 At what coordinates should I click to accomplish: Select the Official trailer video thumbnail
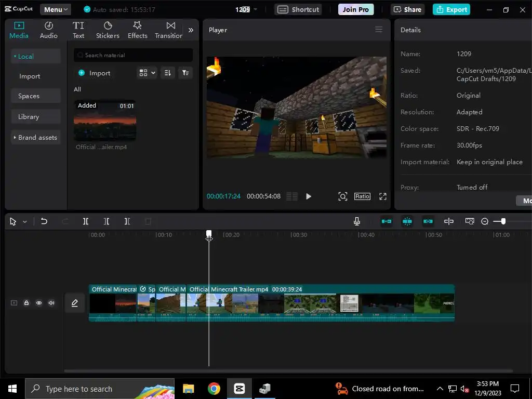click(105, 121)
